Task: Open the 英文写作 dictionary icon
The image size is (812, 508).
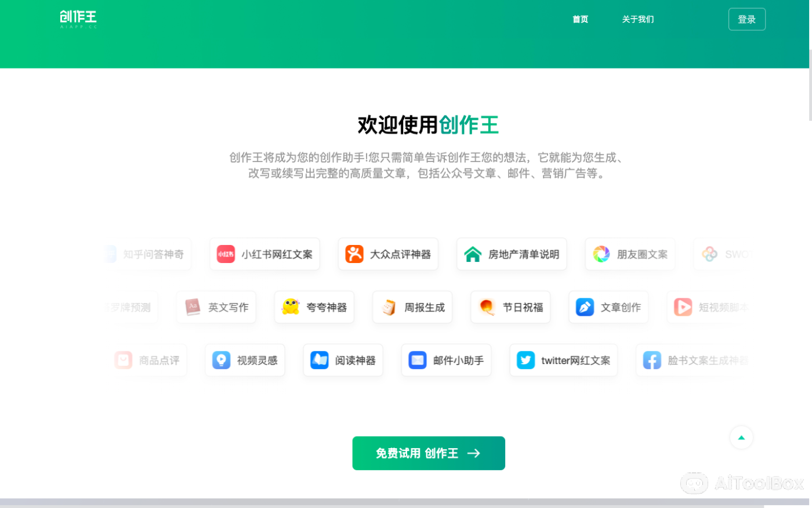Action: 191,307
